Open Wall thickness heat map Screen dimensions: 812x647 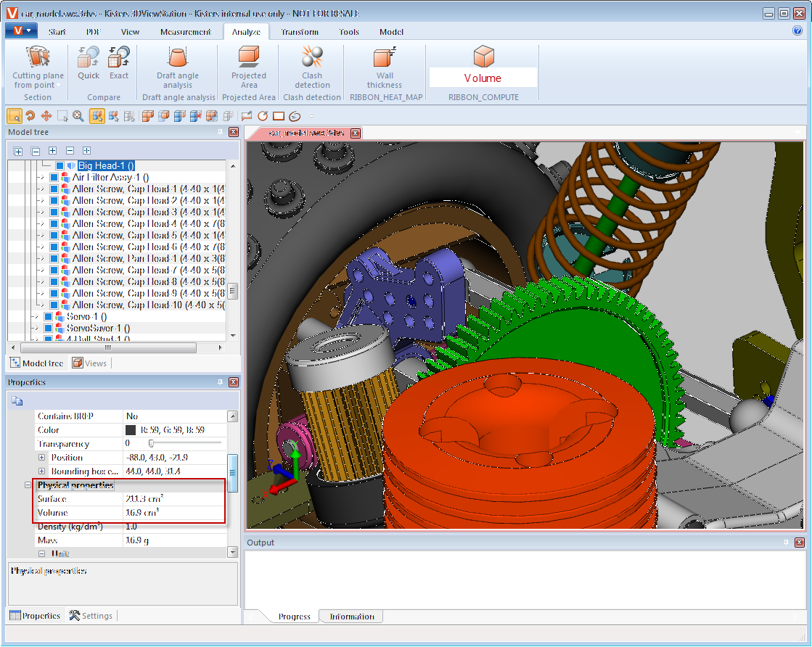(385, 67)
